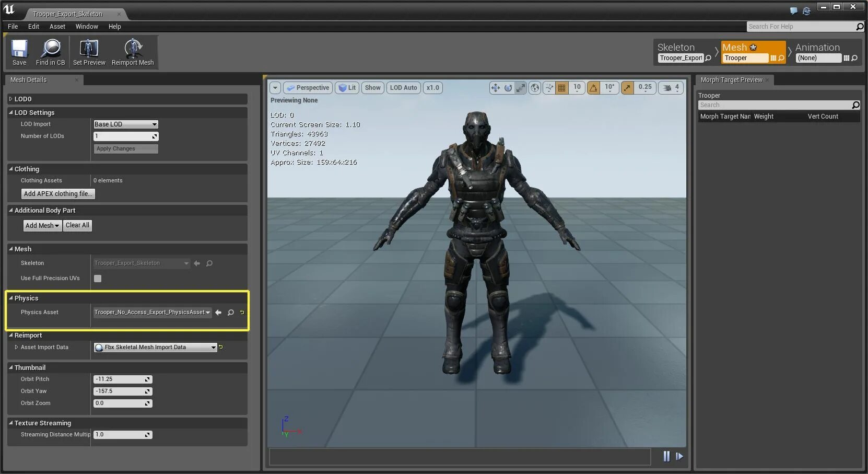The height and width of the screenshot is (474, 868).
Task: Click the Search For Help input field
Action: pyautogui.click(x=801, y=27)
